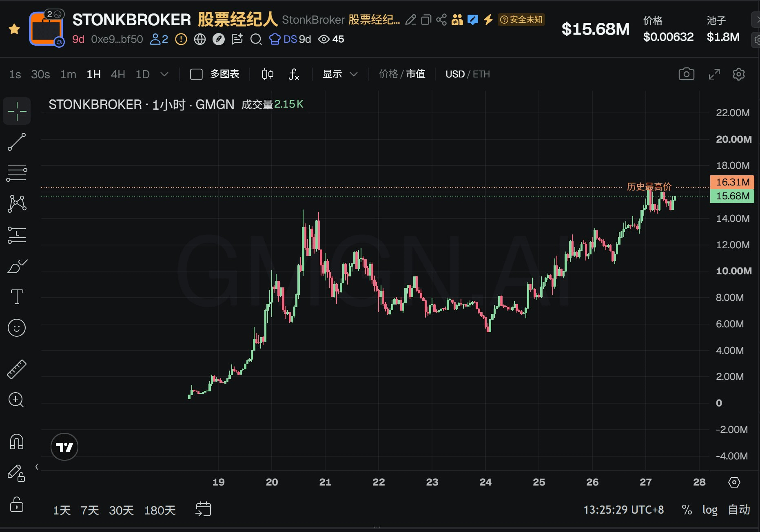
Task: Enable the 多图表 multi-chart checkbox
Action: coord(196,74)
